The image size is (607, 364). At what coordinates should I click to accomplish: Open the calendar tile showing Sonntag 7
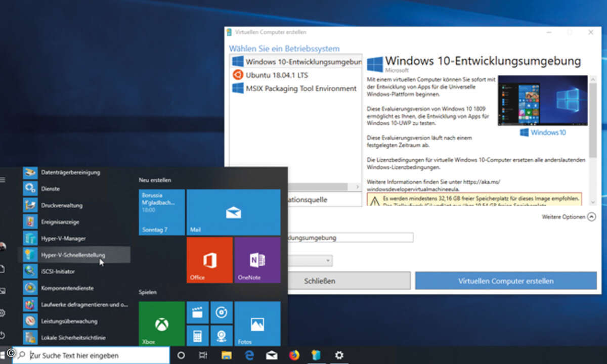click(162, 212)
